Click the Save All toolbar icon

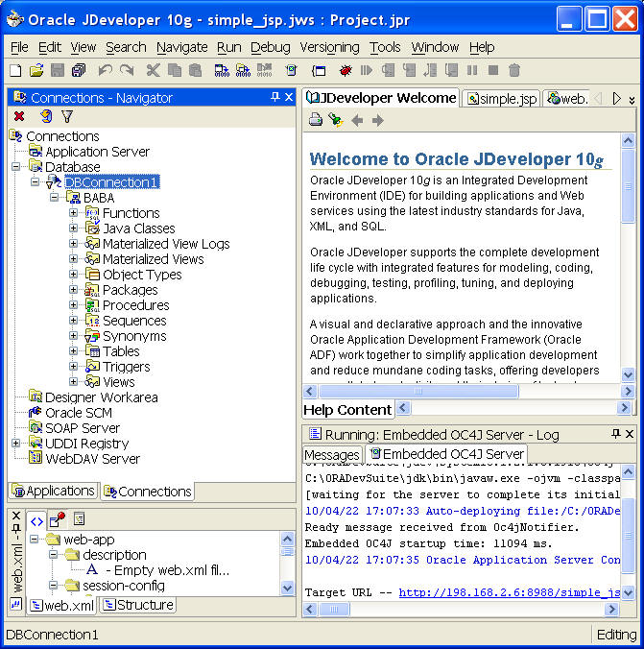(79, 70)
